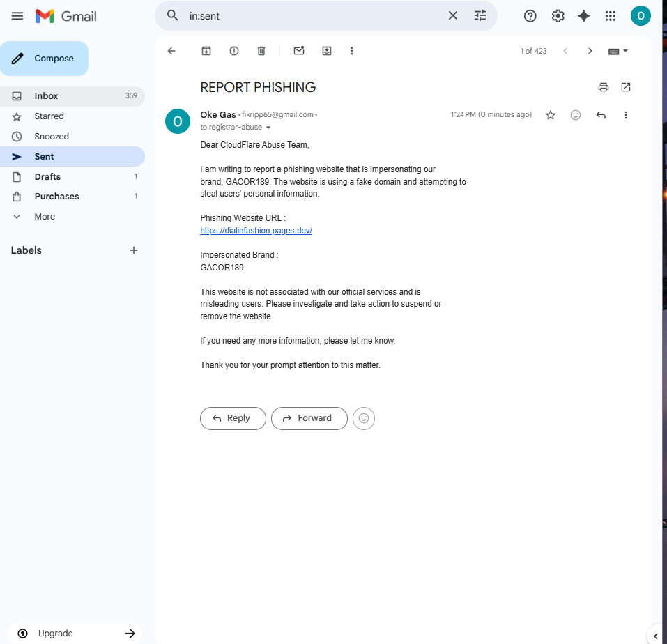The width and height of the screenshot is (667, 644).
Task: Create new label plus icon
Action: (x=134, y=250)
